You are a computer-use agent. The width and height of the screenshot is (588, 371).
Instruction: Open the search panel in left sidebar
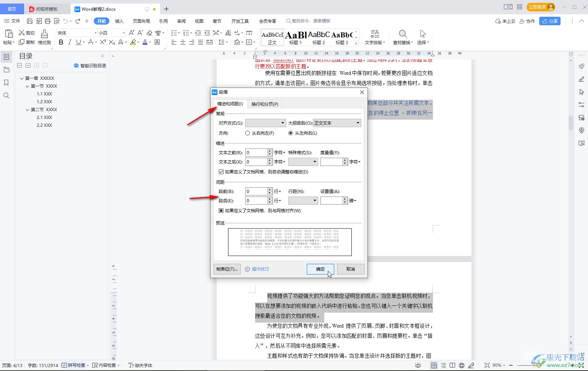point(6,95)
